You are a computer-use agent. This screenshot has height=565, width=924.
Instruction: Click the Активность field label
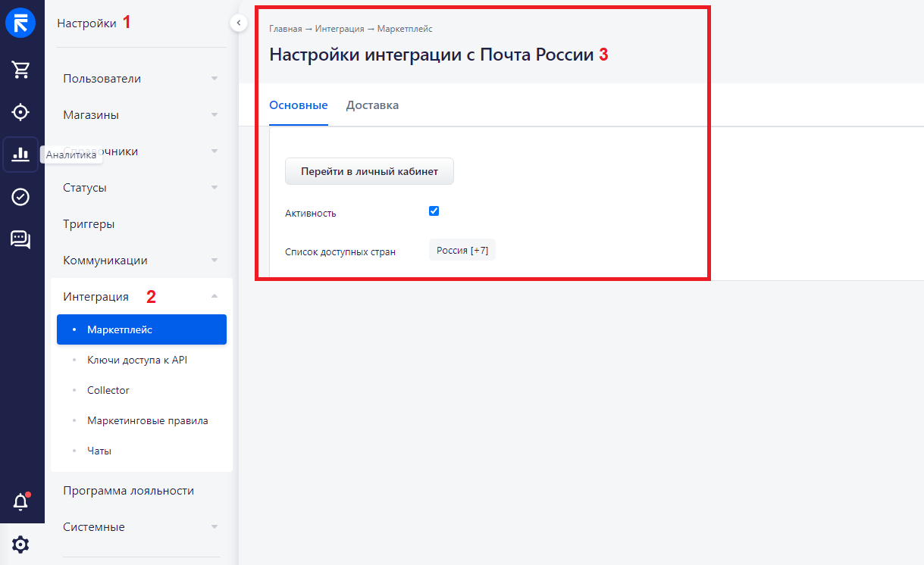311,213
